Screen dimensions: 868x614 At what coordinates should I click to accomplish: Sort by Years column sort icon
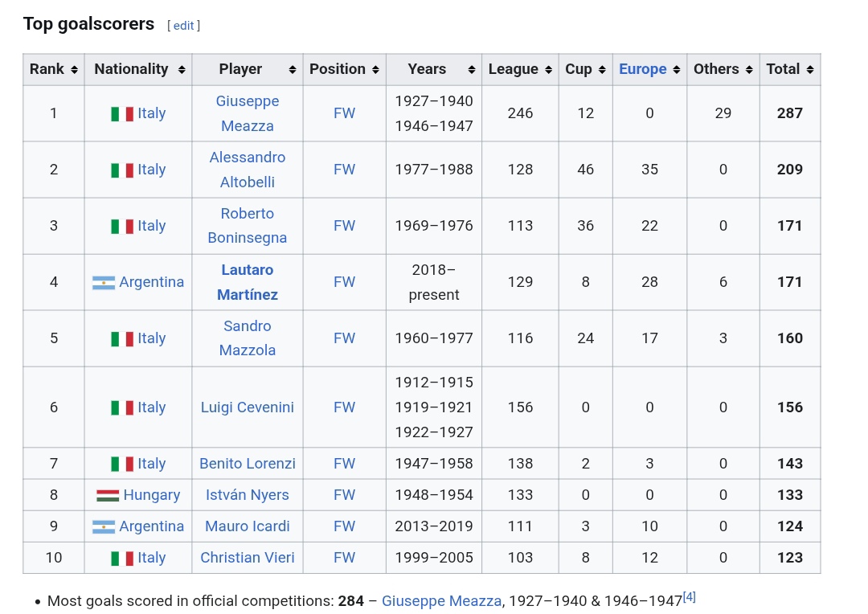pos(472,70)
